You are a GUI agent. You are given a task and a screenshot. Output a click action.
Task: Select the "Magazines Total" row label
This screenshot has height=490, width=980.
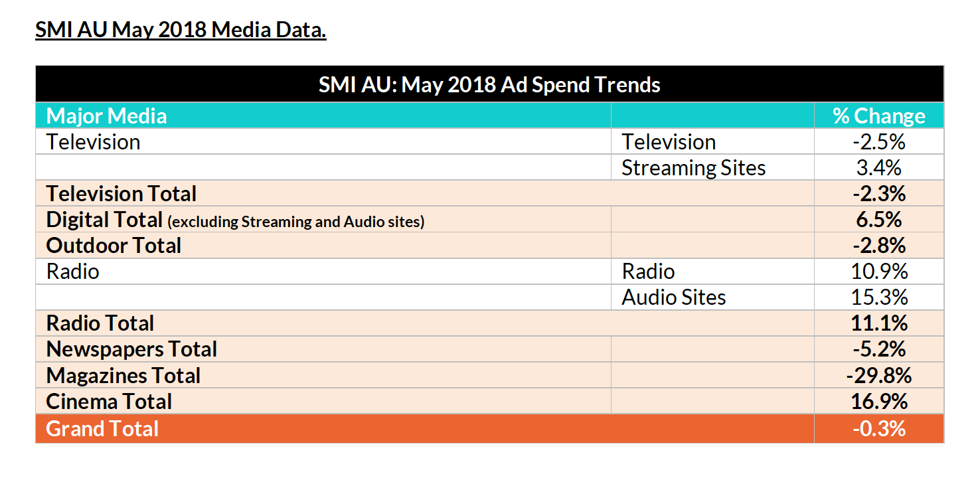tap(123, 376)
